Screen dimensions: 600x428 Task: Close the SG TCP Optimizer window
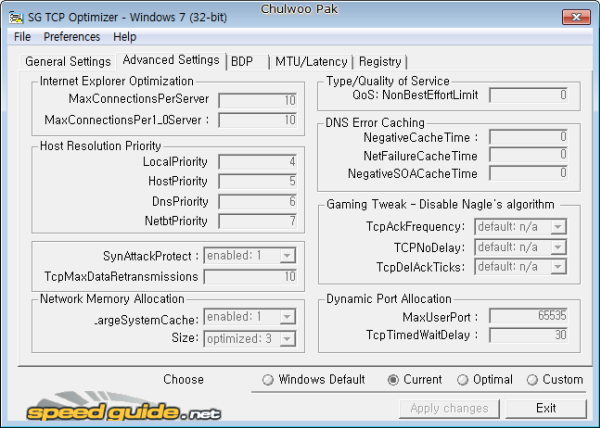(x=576, y=17)
